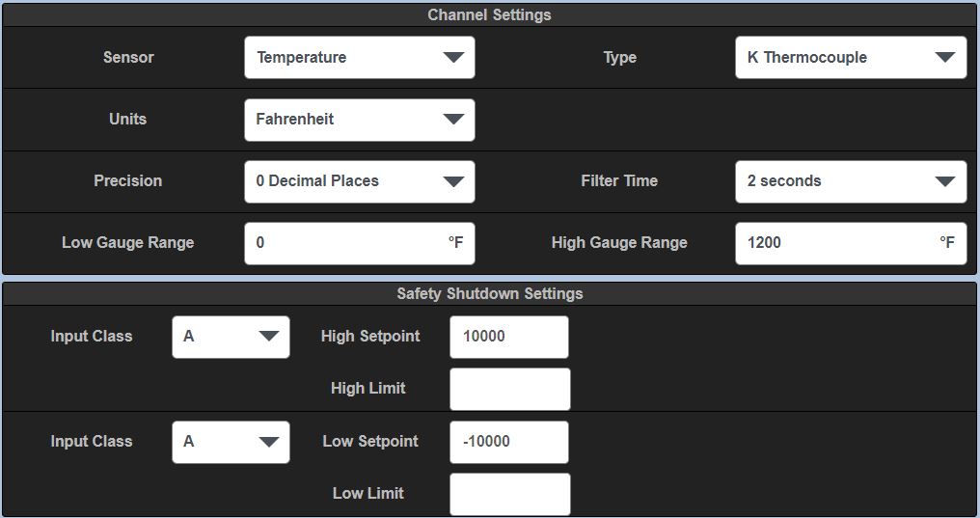The width and height of the screenshot is (980, 518).
Task: Click the Channel Settings section header
Action: pyautogui.click(x=490, y=15)
